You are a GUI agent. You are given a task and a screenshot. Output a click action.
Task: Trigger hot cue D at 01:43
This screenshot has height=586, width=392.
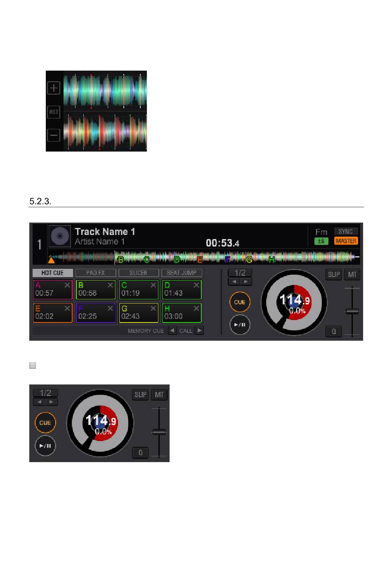[182, 289]
